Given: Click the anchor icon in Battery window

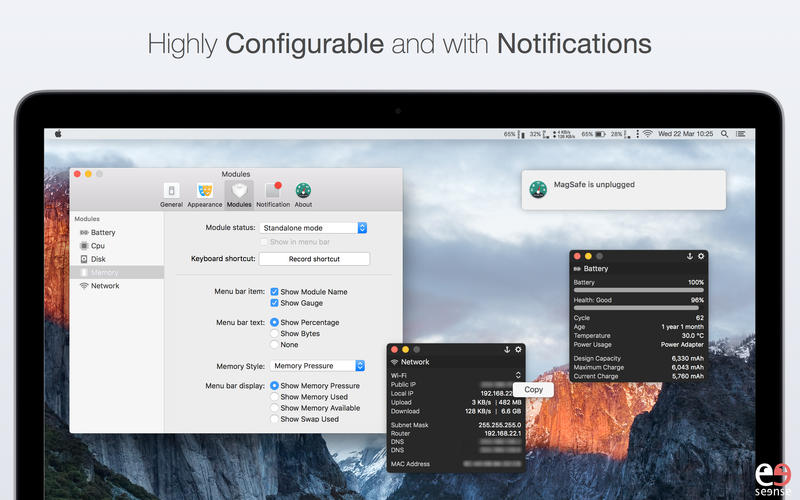Looking at the screenshot, I should [x=688, y=257].
